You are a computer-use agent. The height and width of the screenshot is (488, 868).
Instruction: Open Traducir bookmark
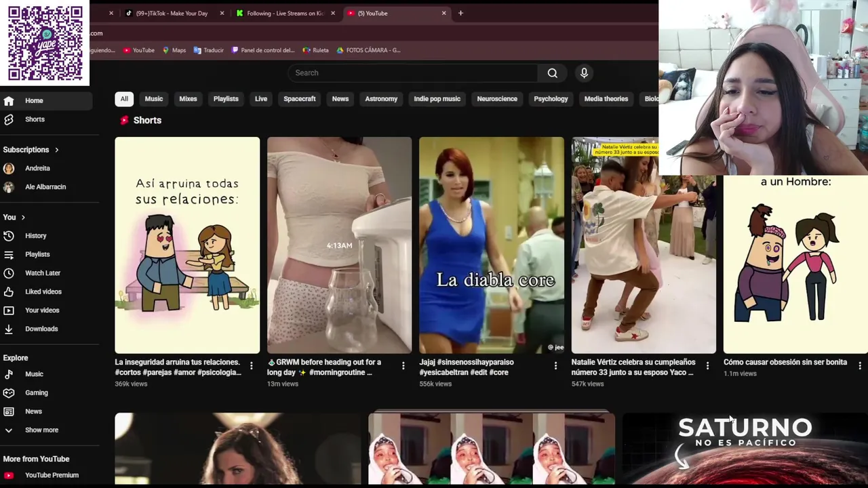coord(208,50)
